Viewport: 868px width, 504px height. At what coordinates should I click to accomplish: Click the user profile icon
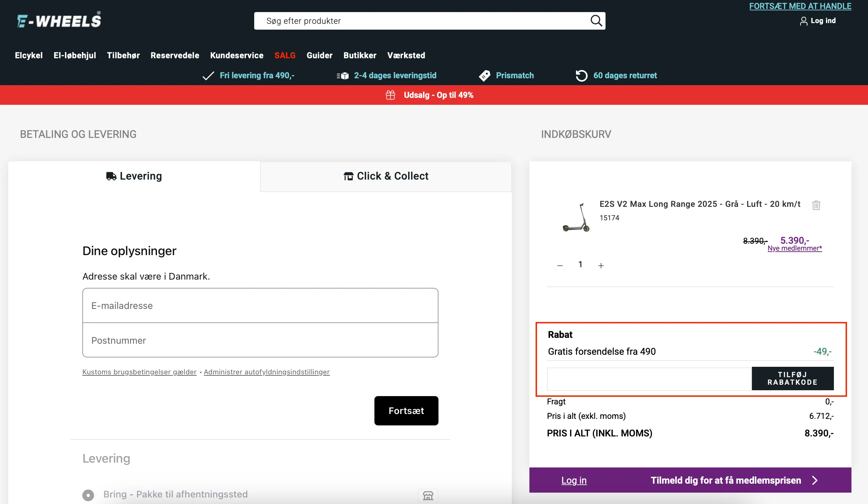coord(803,21)
